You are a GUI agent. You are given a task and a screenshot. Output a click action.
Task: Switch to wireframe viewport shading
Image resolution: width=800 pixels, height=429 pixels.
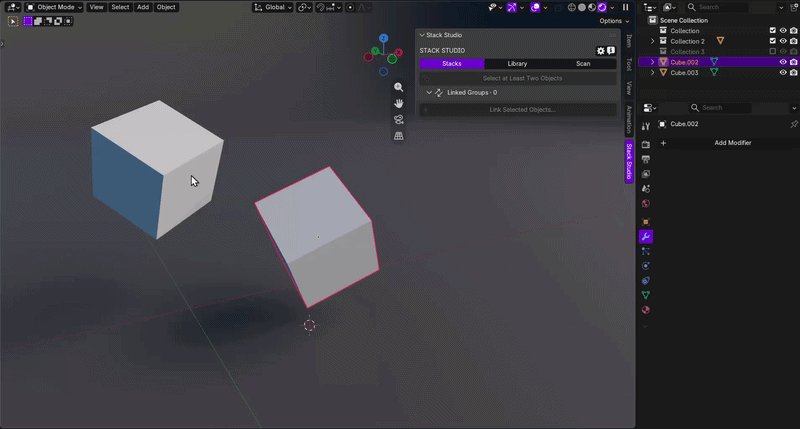pyautogui.click(x=571, y=7)
